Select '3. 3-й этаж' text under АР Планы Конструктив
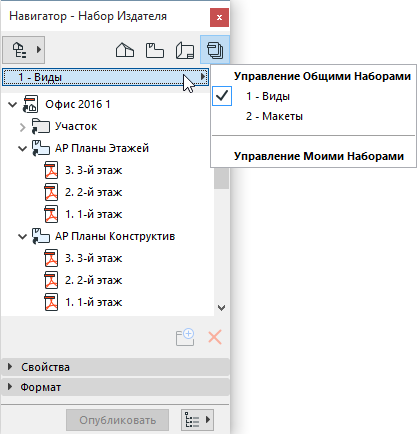Screen dimensions: 417x434 click(x=94, y=258)
